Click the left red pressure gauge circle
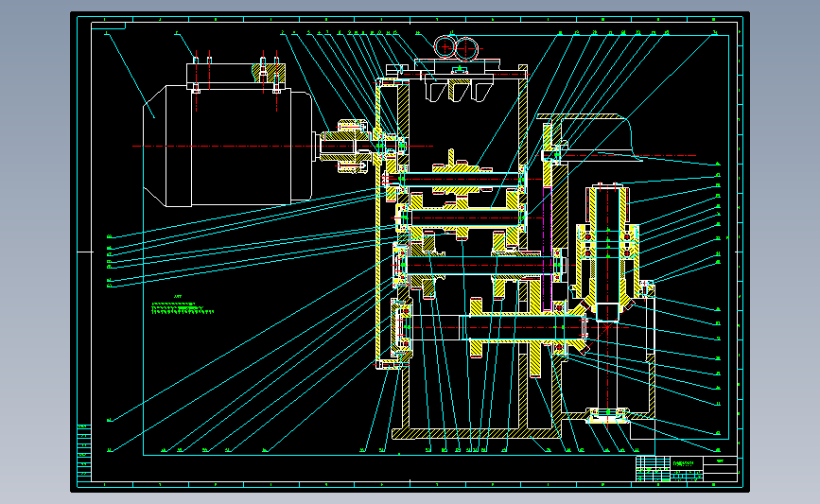This screenshot has height=504, width=820. click(445, 47)
